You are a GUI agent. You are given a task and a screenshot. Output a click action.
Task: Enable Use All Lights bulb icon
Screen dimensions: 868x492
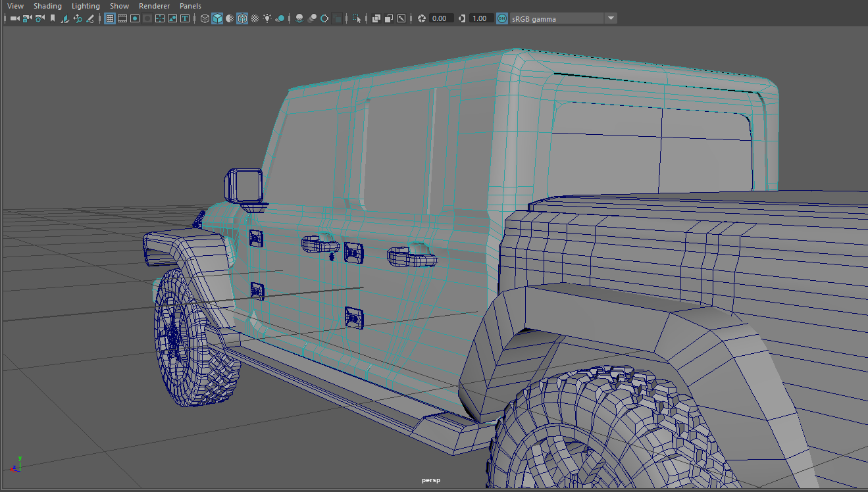pos(267,18)
